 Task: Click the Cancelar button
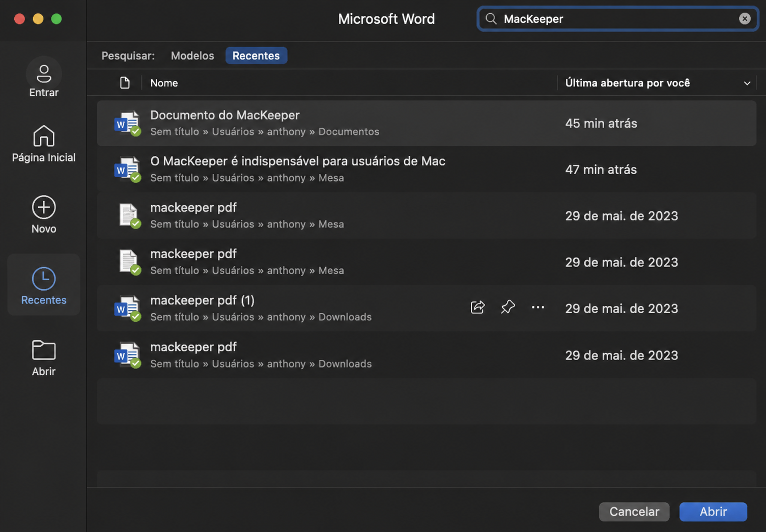[x=634, y=512]
